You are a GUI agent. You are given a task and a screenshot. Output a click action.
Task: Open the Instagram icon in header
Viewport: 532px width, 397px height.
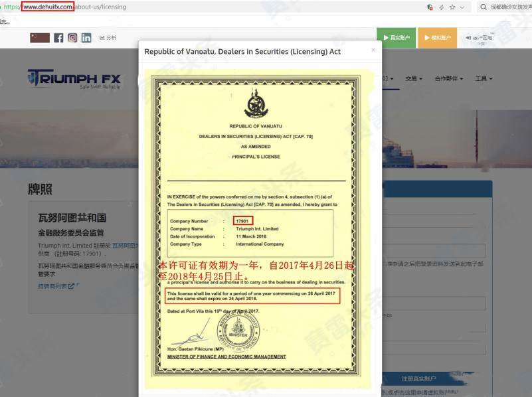pos(72,38)
